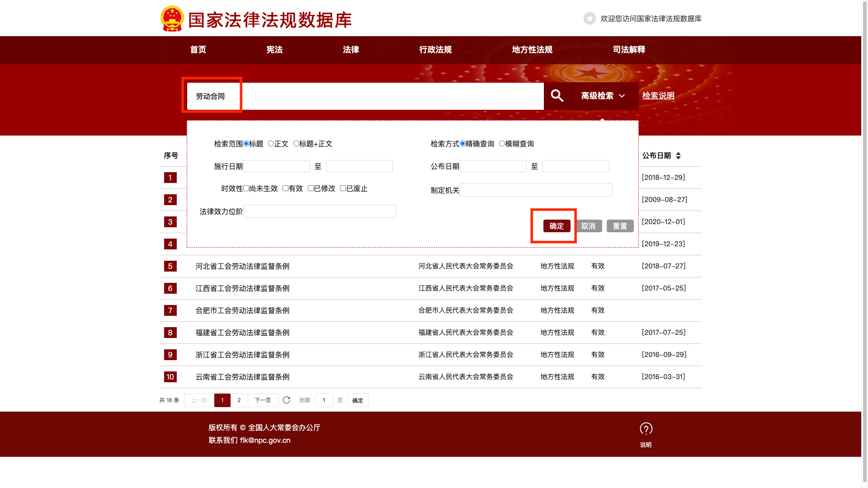Go to the 司法解释 nav tab
This screenshot has width=868, height=488.
(x=629, y=50)
